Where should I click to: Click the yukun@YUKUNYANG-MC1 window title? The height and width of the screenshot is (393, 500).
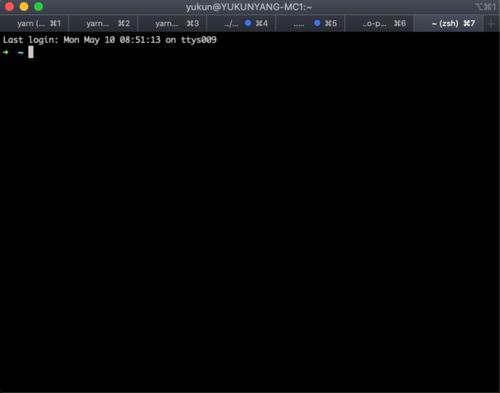249,7
